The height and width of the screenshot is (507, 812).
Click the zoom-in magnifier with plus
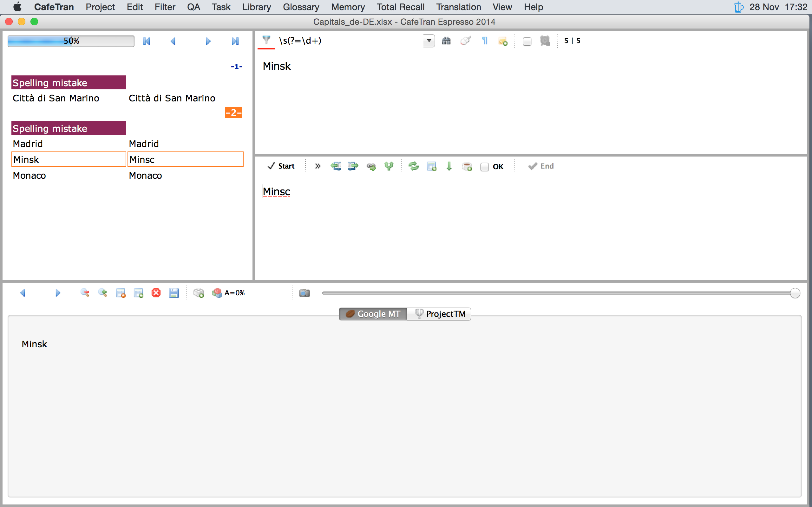click(x=102, y=293)
